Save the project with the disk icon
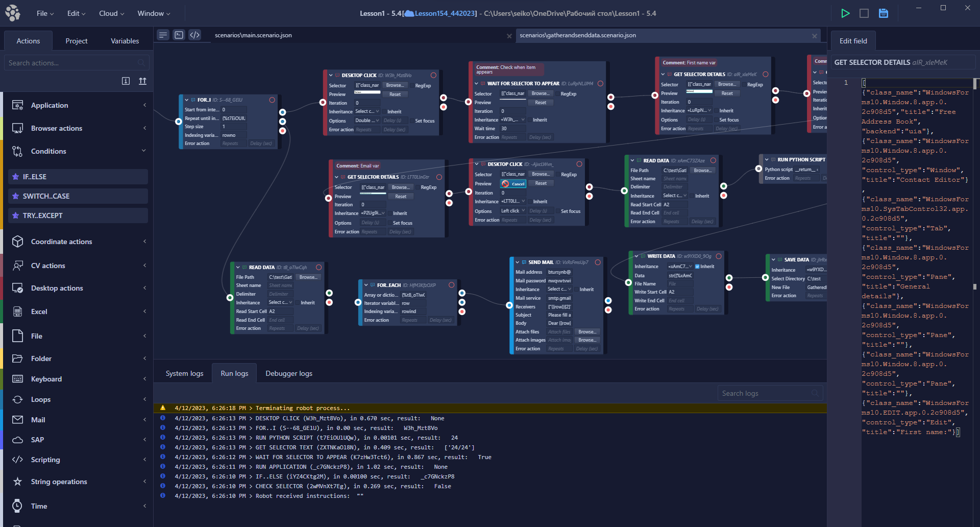The image size is (980, 527). [883, 13]
